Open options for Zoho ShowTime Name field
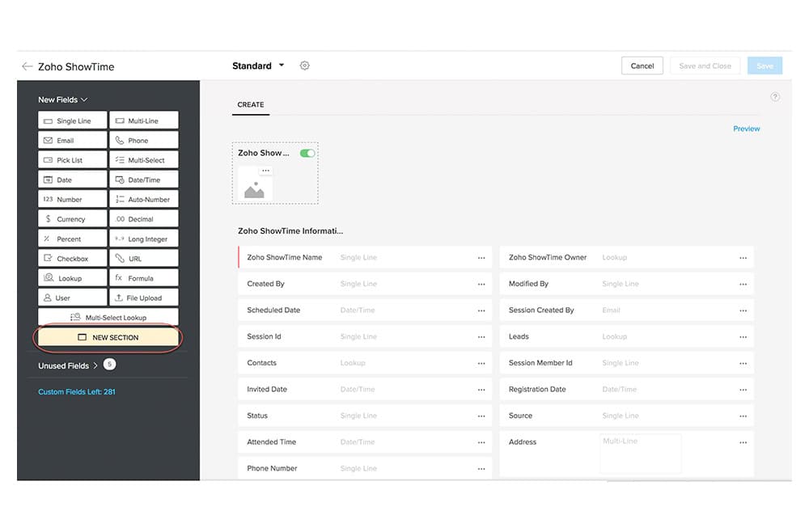Image resolution: width=809 pixels, height=532 pixels. (x=481, y=258)
